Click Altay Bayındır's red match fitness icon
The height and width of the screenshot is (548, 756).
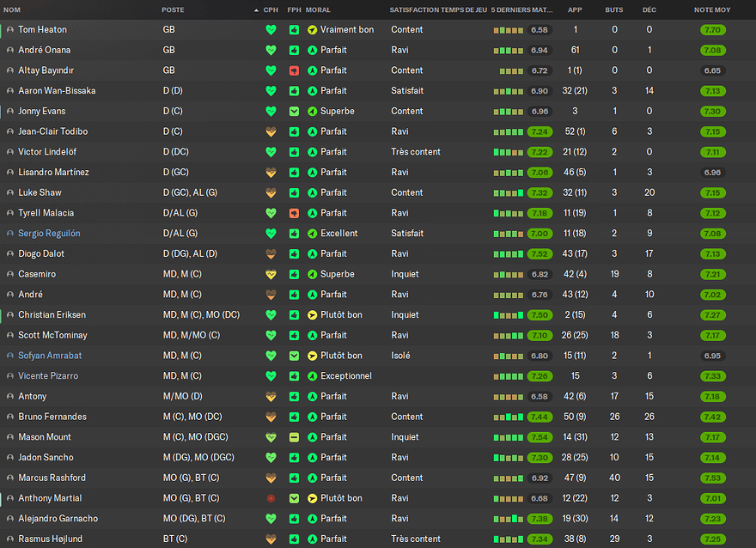coord(294,70)
